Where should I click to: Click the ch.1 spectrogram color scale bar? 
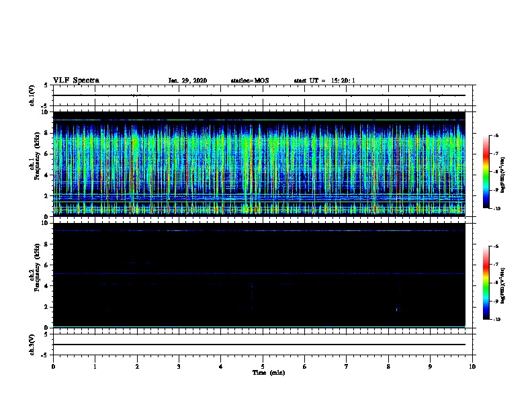pos(486,172)
